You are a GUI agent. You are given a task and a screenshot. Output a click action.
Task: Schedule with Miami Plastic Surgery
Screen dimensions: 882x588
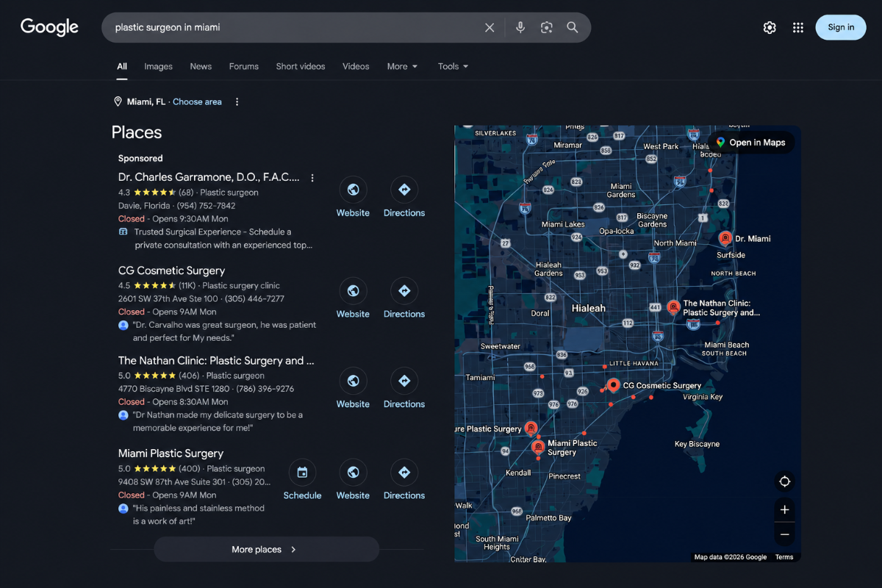(x=302, y=480)
